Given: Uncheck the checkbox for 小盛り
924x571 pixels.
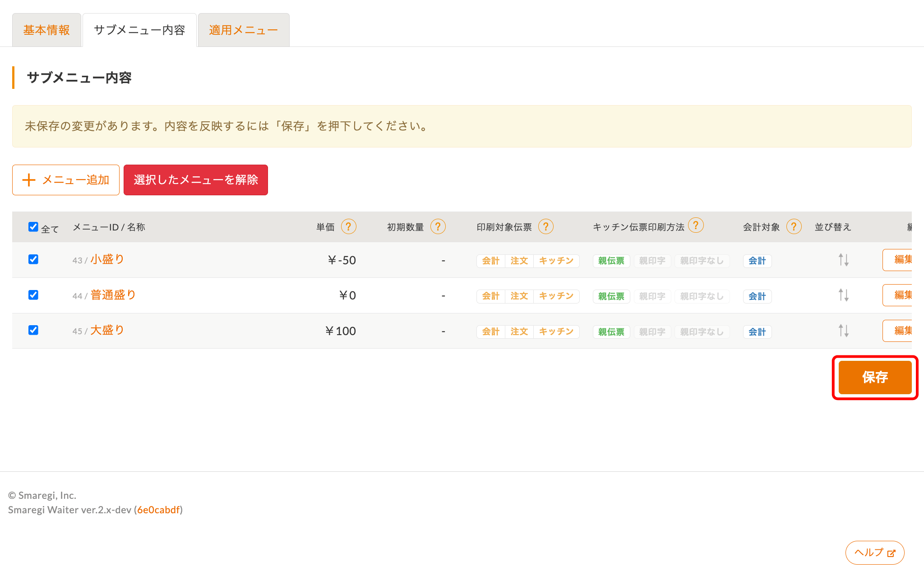Looking at the screenshot, I should [33, 259].
